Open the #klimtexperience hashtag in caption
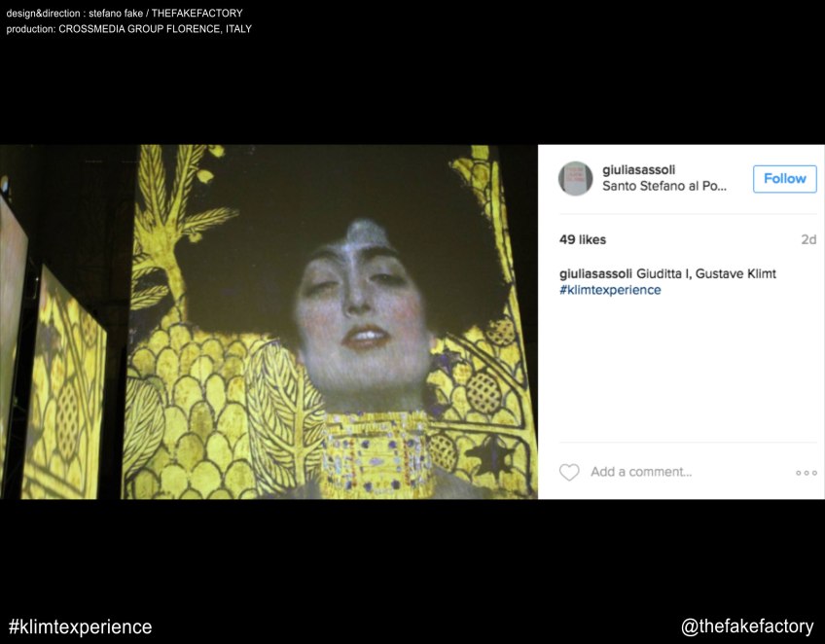 pyautogui.click(x=610, y=290)
